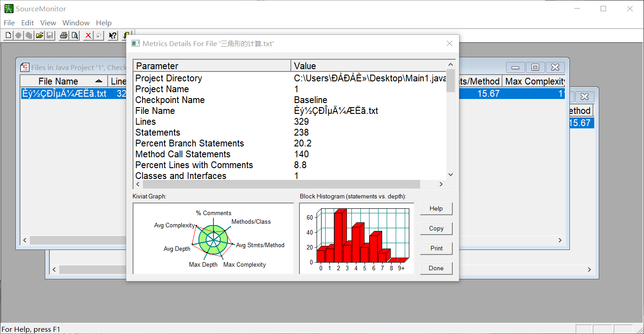Open the Window menu
The height and width of the screenshot is (334, 644).
pos(76,23)
